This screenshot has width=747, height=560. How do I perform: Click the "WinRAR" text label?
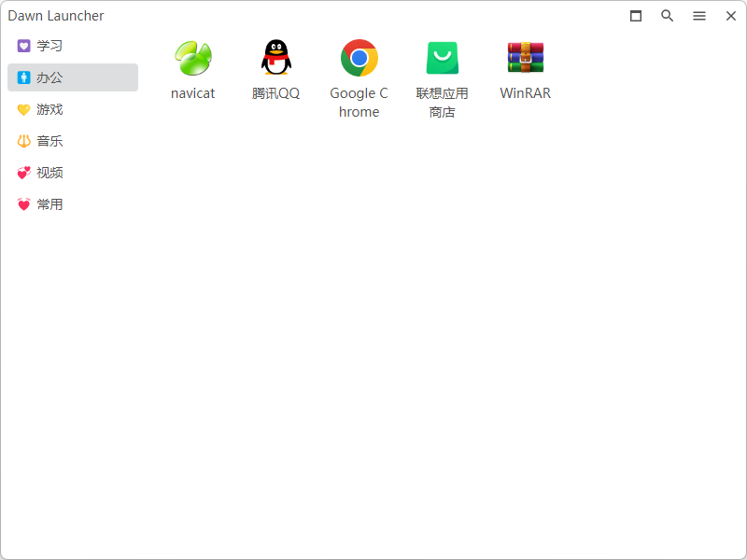tap(526, 92)
